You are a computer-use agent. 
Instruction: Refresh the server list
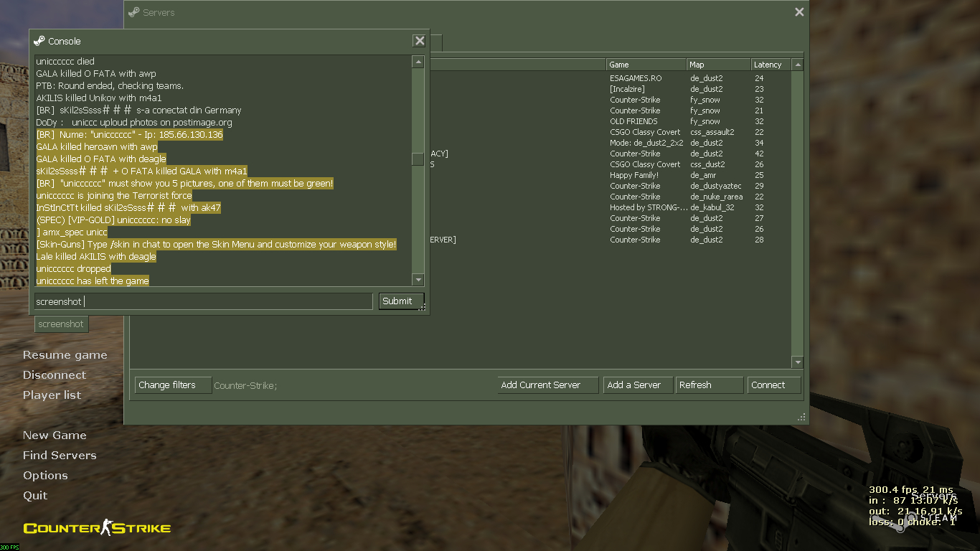pyautogui.click(x=710, y=385)
